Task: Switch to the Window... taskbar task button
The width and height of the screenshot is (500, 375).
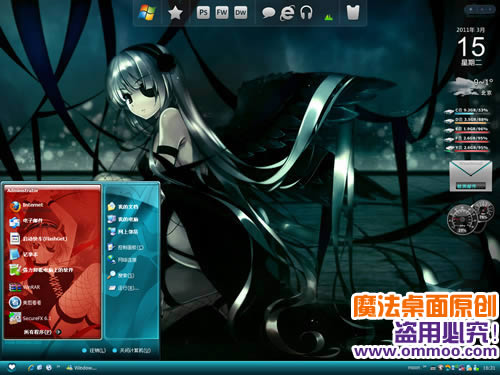Action: point(81,368)
